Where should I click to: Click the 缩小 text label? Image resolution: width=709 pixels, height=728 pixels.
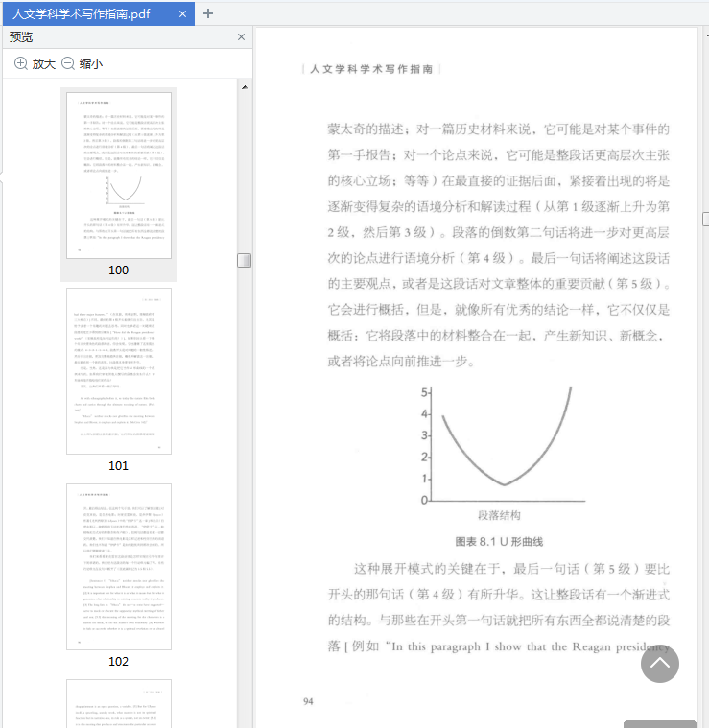click(x=91, y=63)
